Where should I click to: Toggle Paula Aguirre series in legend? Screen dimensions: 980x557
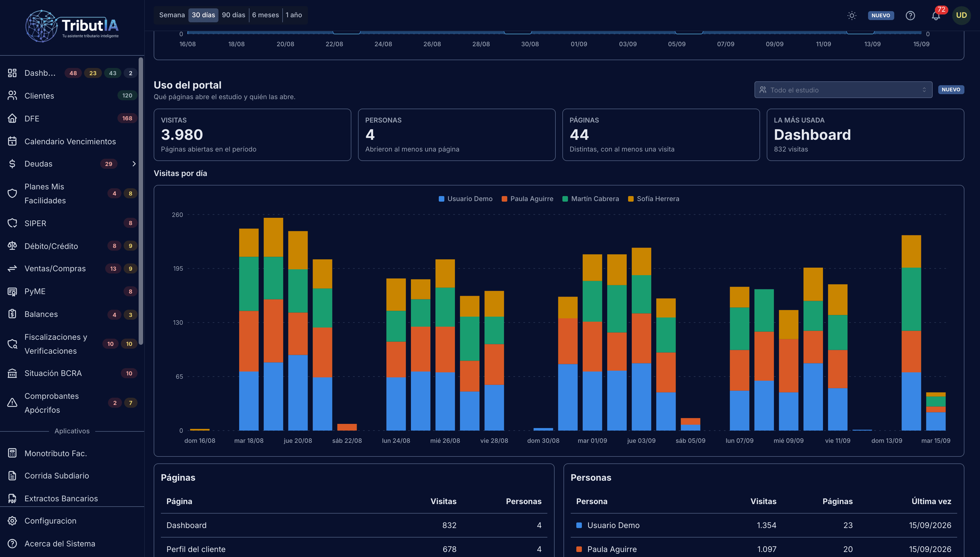click(527, 199)
